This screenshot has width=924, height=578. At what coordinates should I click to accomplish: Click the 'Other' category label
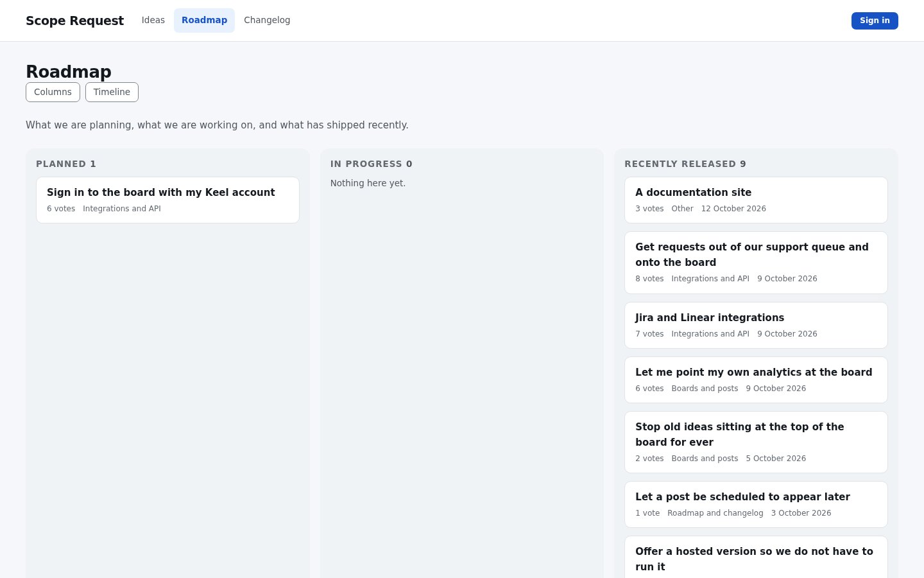682,209
